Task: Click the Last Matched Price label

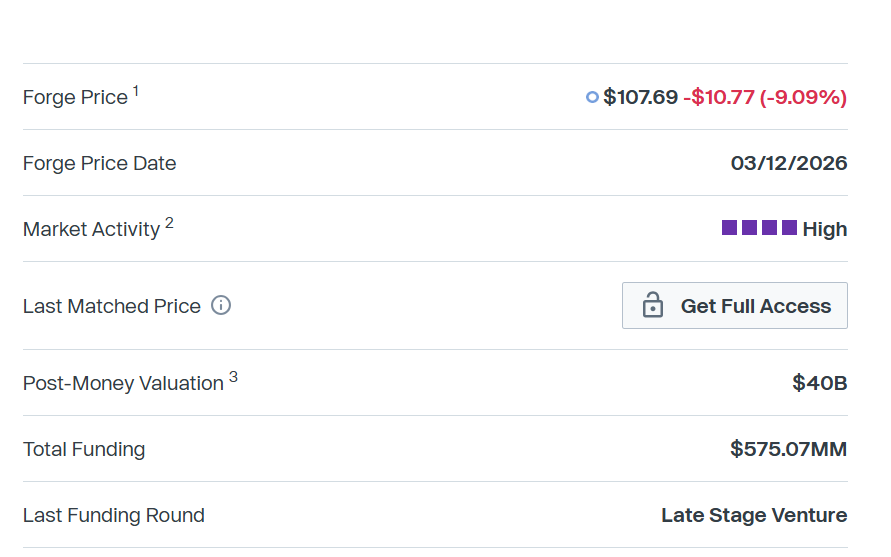Action: click(112, 306)
